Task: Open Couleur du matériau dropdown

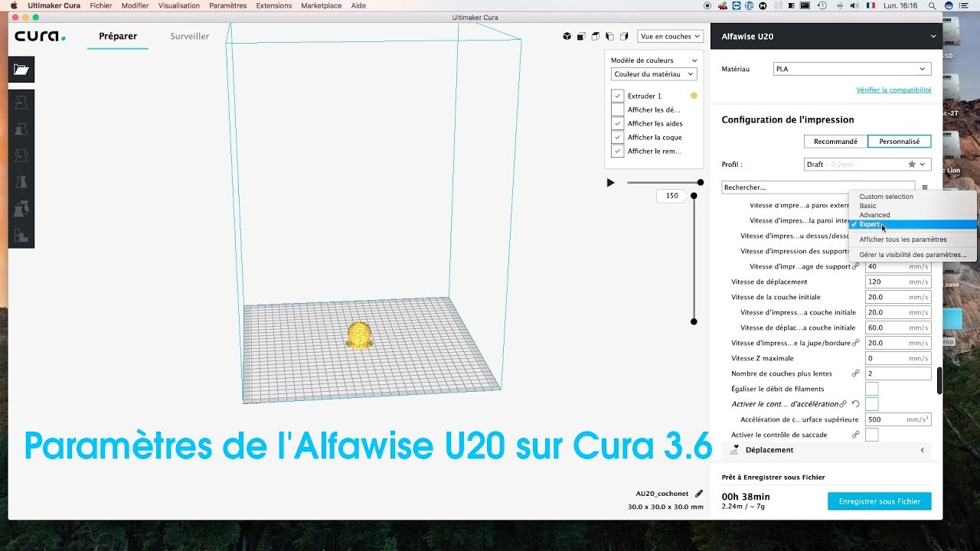Action: (654, 74)
